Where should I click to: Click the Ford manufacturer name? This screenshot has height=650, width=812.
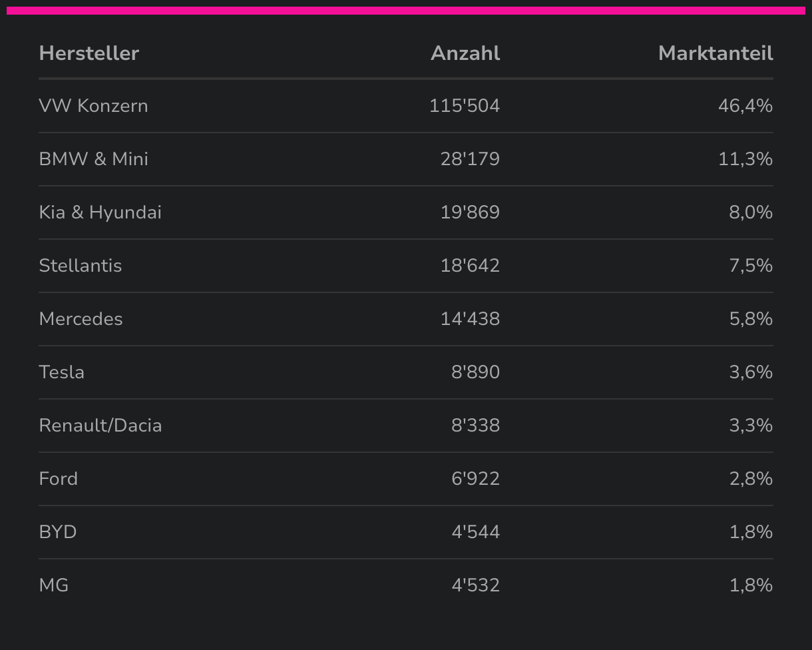(58, 479)
